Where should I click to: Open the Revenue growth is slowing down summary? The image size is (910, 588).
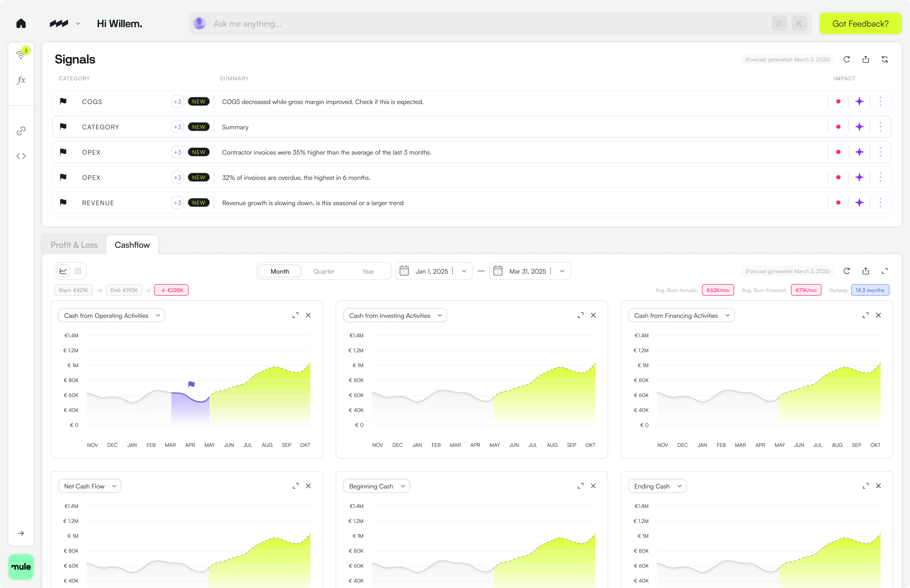313,203
